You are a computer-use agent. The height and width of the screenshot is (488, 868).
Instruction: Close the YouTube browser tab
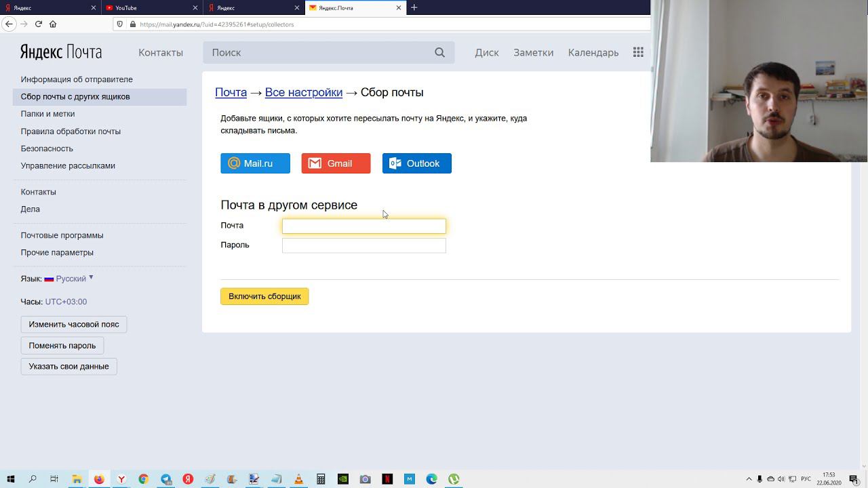pyautogui.click(x=195, y=7)
